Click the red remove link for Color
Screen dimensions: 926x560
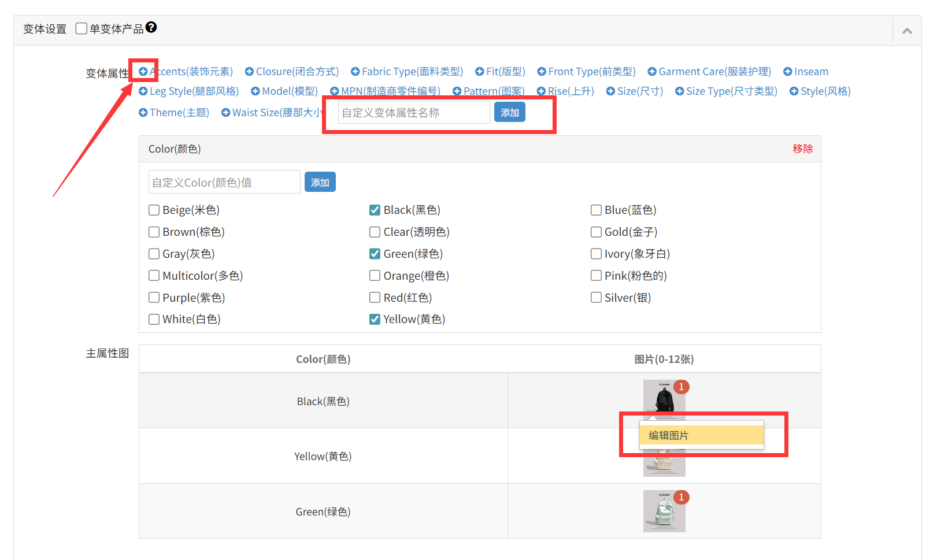click(802, 149)
